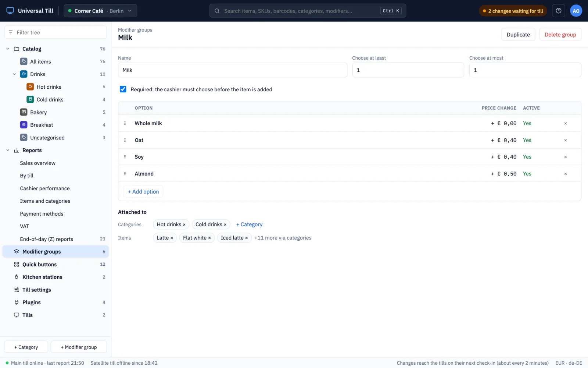Open End-of-day (Z) reports
This screenshot has width=588, height=368.
coord(55,239)
